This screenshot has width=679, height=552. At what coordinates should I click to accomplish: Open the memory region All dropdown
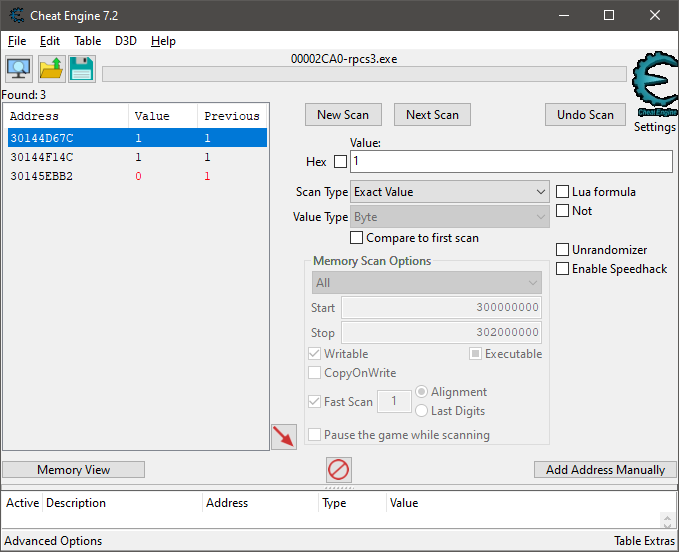click(427, 283)
